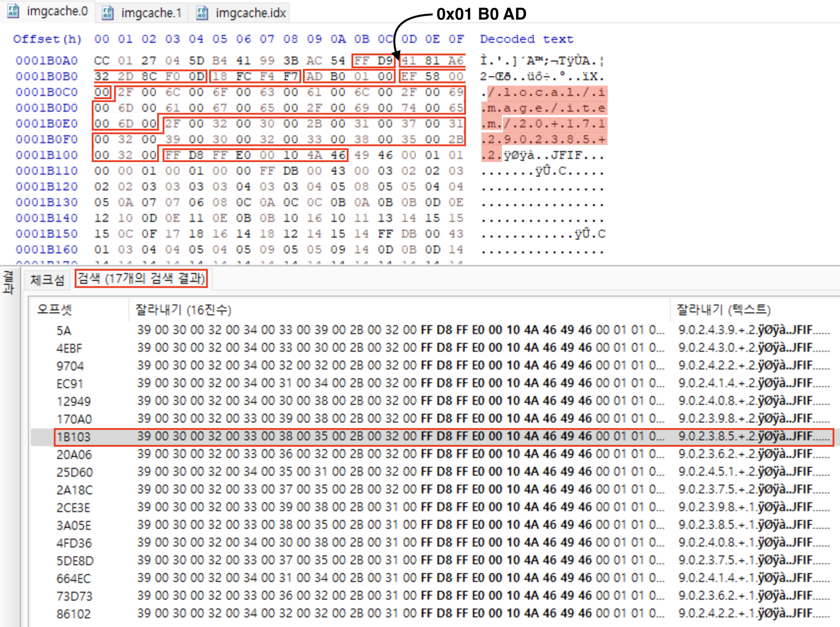
Task: Click the imgcache.0 file tab icon
Action: click(x=13, y=11)
